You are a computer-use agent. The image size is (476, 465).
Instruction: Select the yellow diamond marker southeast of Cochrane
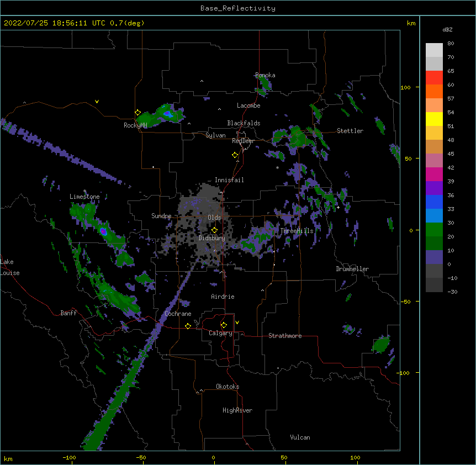click(188, 326)
